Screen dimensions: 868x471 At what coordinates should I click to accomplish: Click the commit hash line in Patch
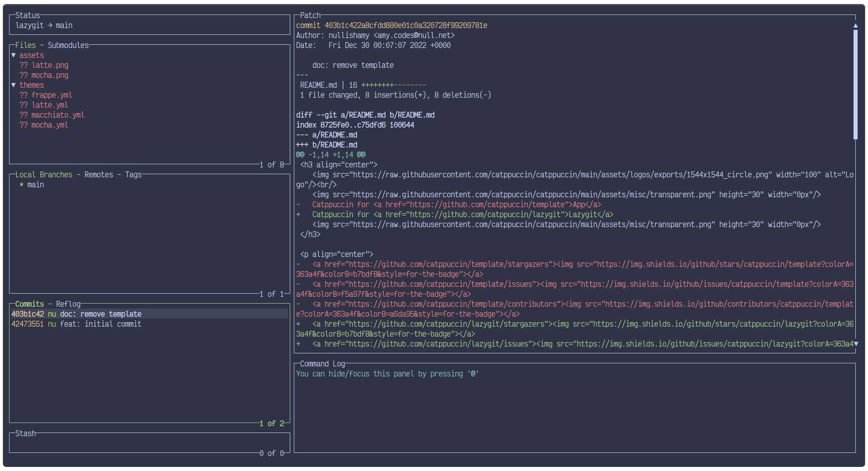392,25
